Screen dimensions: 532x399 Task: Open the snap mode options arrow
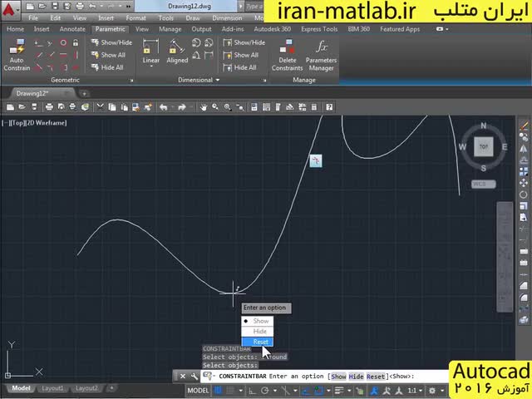click(240, 391)
